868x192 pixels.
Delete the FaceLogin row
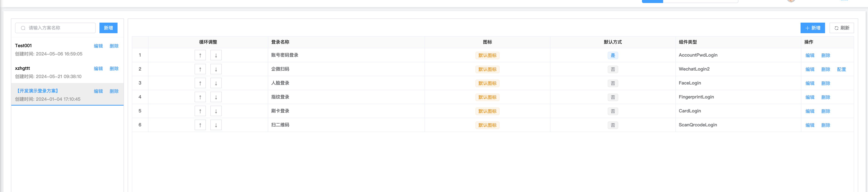pos(826,83)
